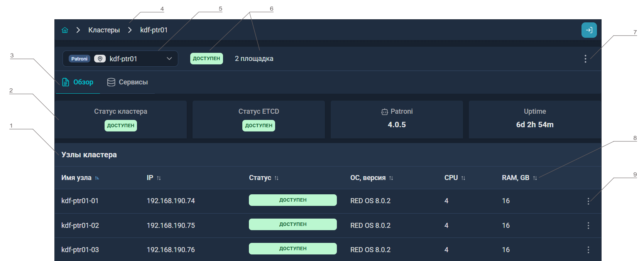This screenshot has width=644, height=261.
Task: Switch to the Обзор tab
Action: click(78, 82)
